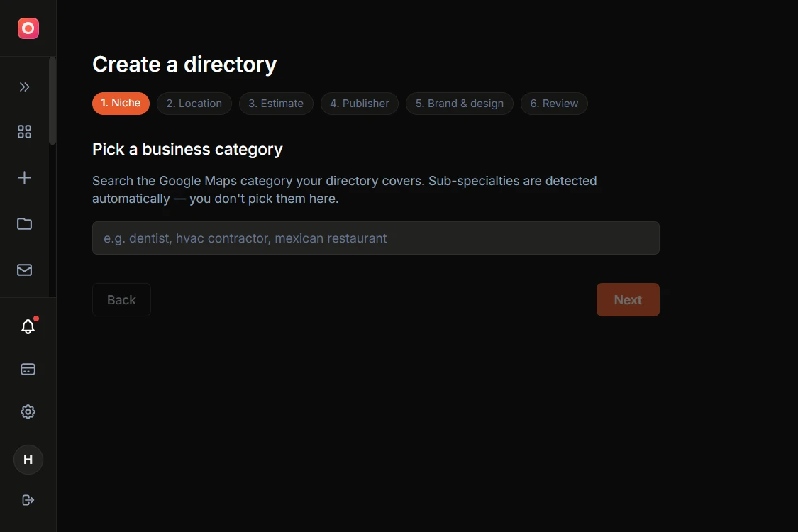This screenshot has width=798, height=532.
Task: Open the H user avatar
Action: (x=28, y=460)
